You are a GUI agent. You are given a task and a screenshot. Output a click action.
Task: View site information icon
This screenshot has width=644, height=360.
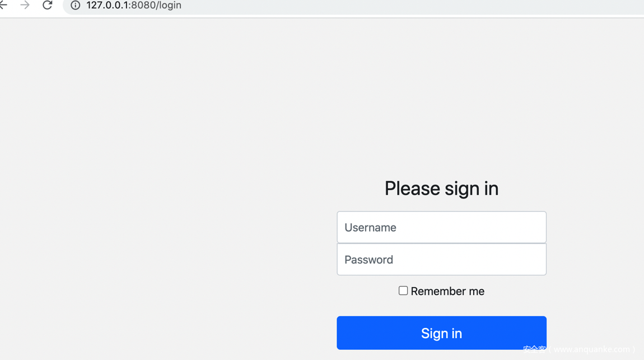pyautogui.click(x=75, y=6)
